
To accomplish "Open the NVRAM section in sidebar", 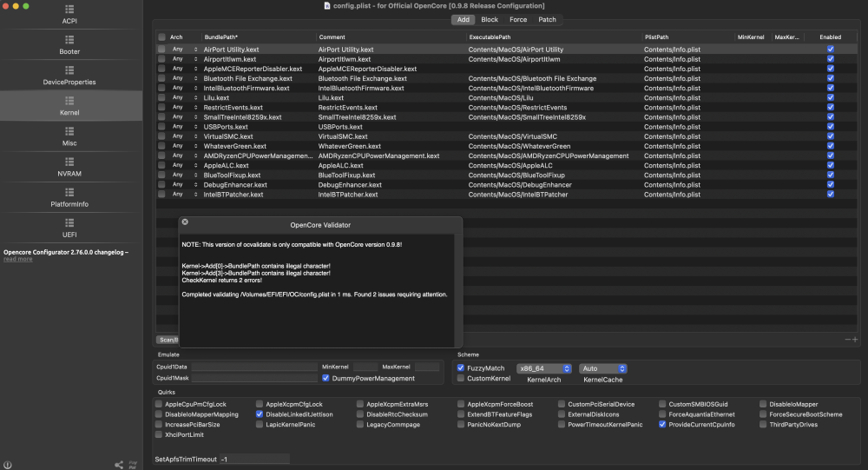I will click(69, 168).
